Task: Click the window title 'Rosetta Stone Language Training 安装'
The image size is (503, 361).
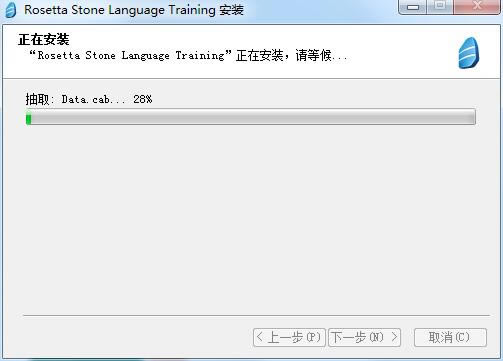Action: [x=134, y=10]
